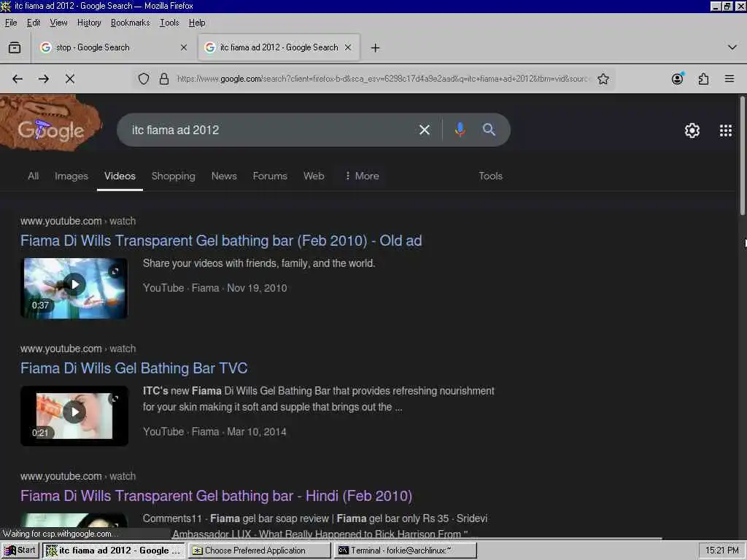Play the 0:21 Gel Bathing Bar thumbnail

74,412
